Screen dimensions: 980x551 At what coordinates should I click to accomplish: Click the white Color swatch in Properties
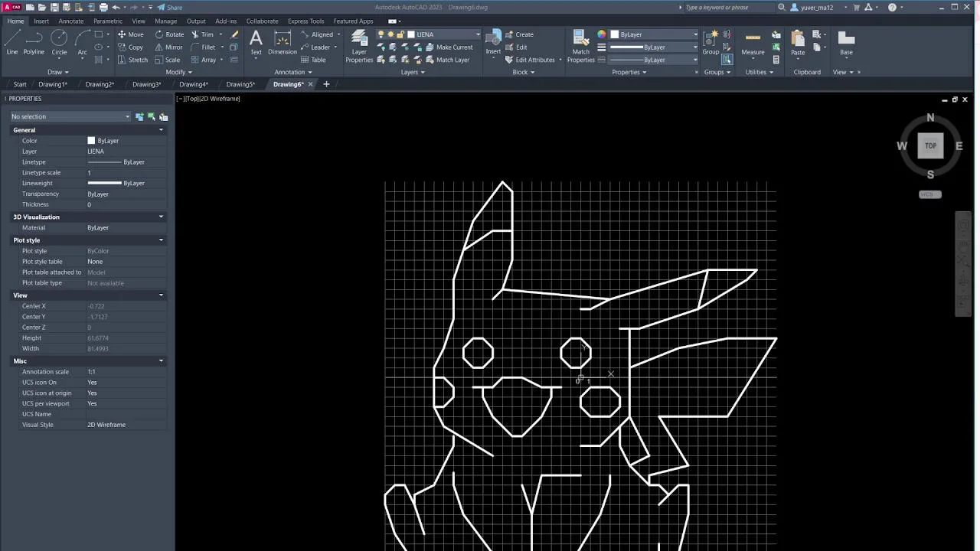91,141
